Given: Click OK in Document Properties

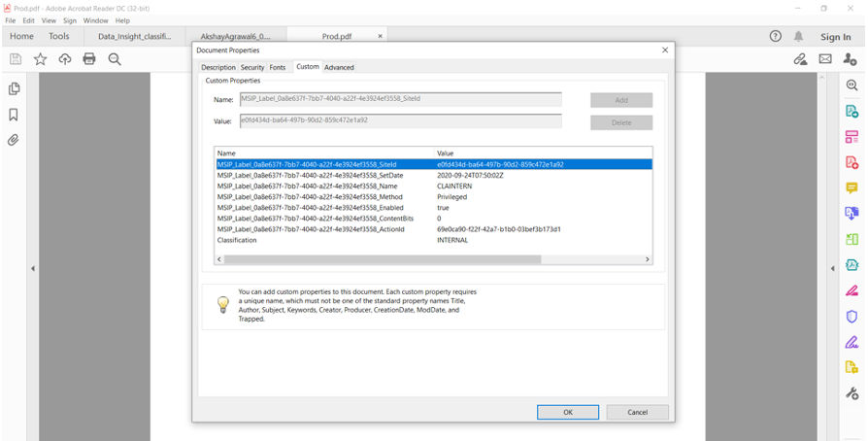Looking at the screenshot, I should [568, 412].
